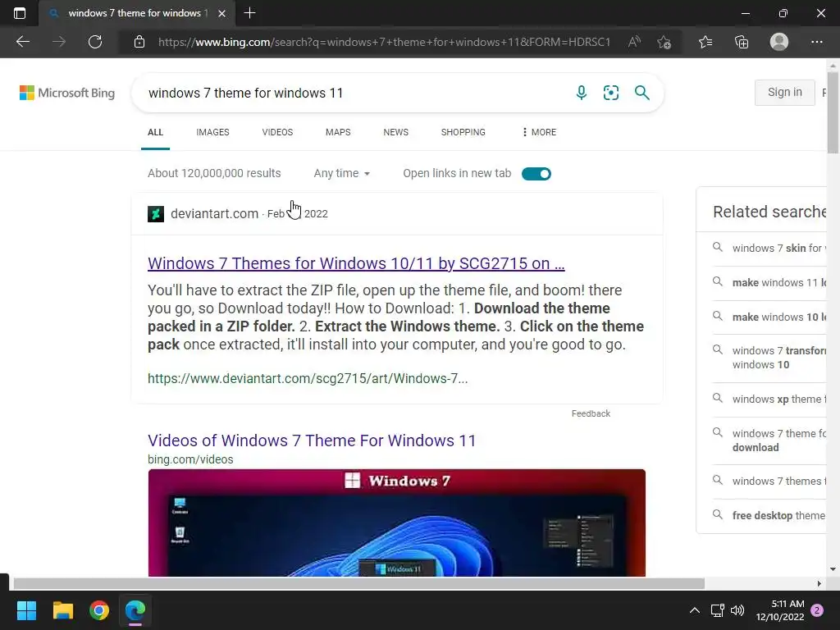
Task: Open a new tab with plus button
Action: pos(249,13)
